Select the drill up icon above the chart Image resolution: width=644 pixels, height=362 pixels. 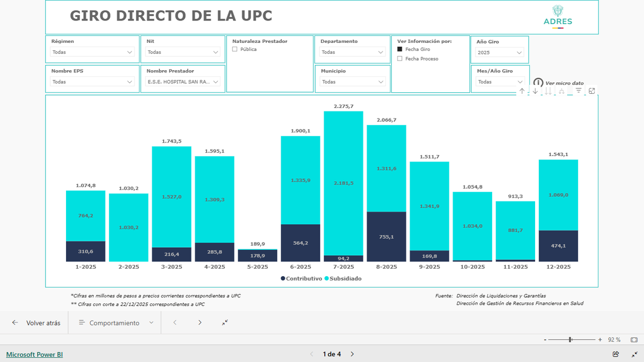coord(522,91)
